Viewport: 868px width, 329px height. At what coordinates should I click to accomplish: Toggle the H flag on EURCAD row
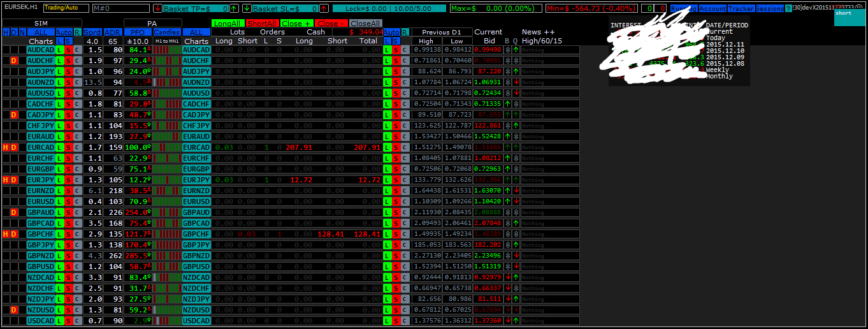click(6, 147)
